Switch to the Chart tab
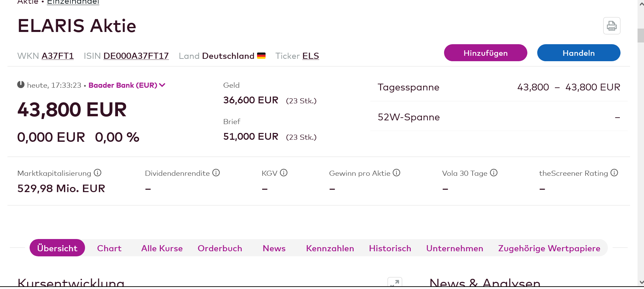This screenshot has height=289, width=644. point(109,248)
